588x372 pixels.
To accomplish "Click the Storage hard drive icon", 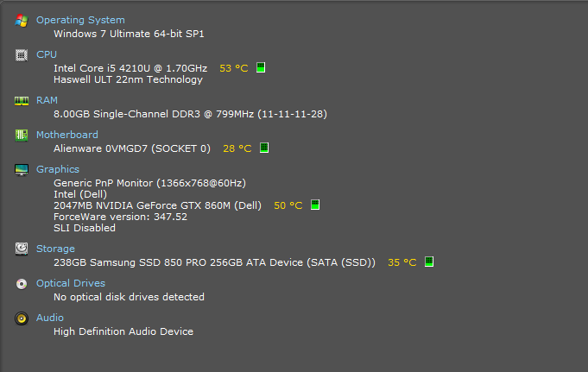I will click(22, 249).
